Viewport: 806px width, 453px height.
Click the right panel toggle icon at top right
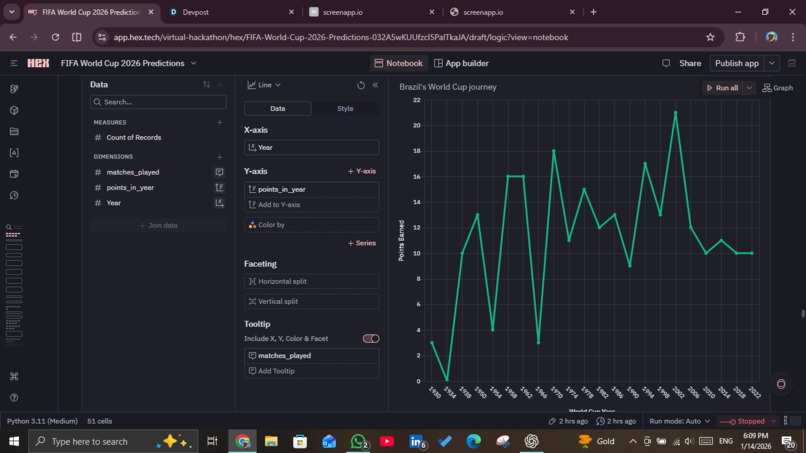(792, 63)
